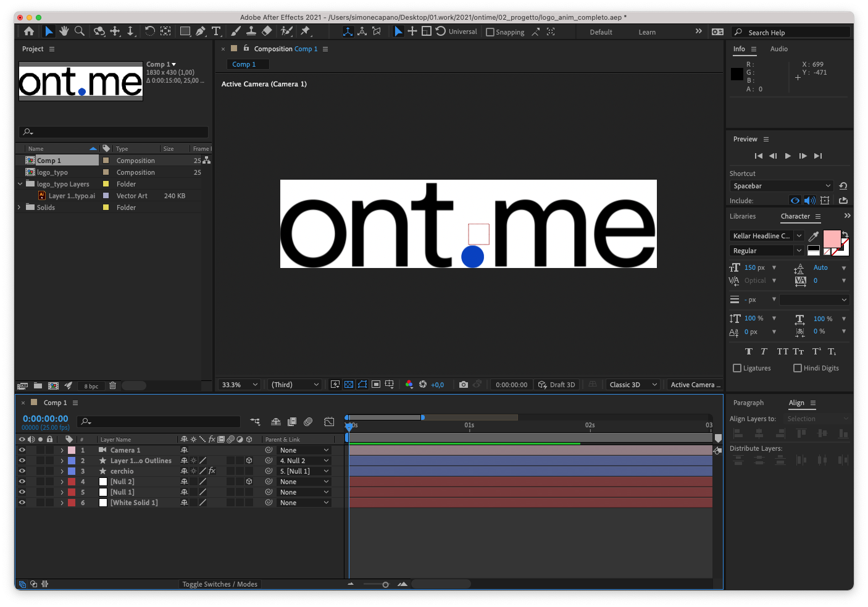868x607 pixels.
Task: Open the Project panel menu
Action: click(52, 49)
